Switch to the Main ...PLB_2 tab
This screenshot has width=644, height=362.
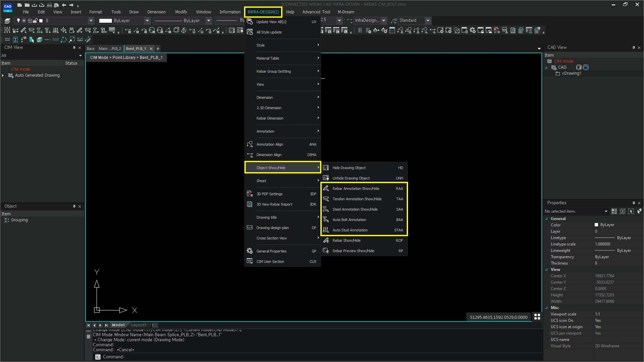coord(110,49)
